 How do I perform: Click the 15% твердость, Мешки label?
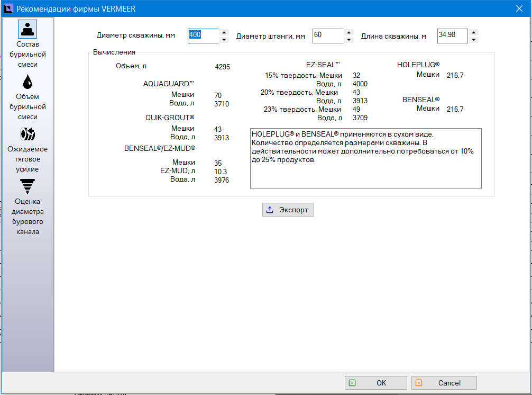tap(304, 75)
